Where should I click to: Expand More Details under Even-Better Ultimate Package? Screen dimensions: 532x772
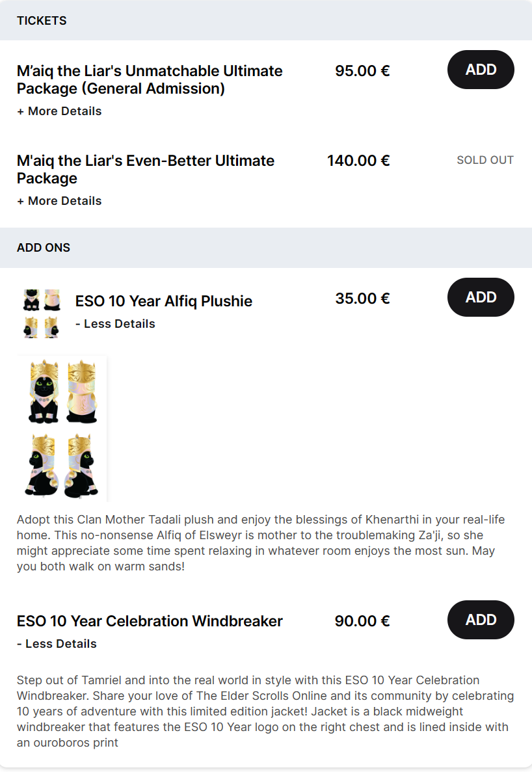[x=59, y=201]
